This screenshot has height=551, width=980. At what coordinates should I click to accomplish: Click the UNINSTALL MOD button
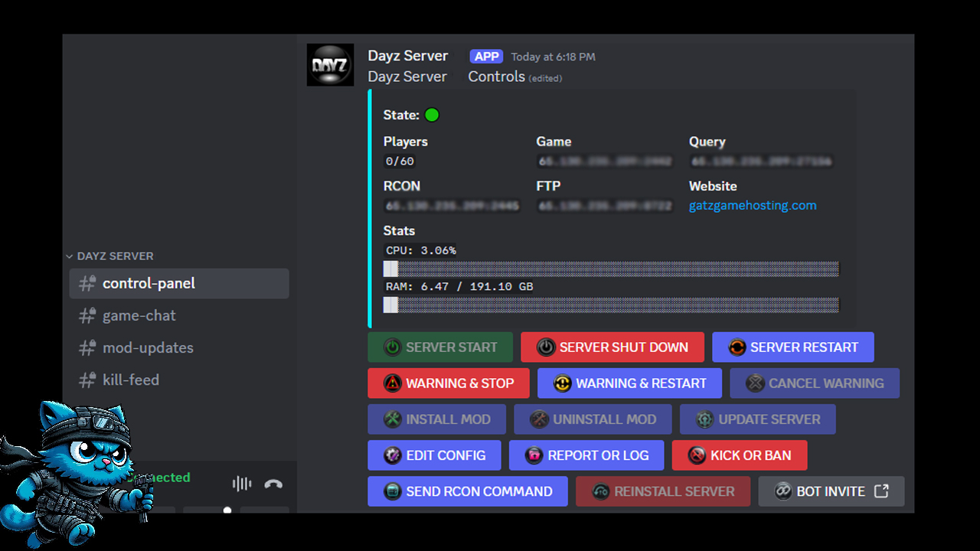coord(593,419)
